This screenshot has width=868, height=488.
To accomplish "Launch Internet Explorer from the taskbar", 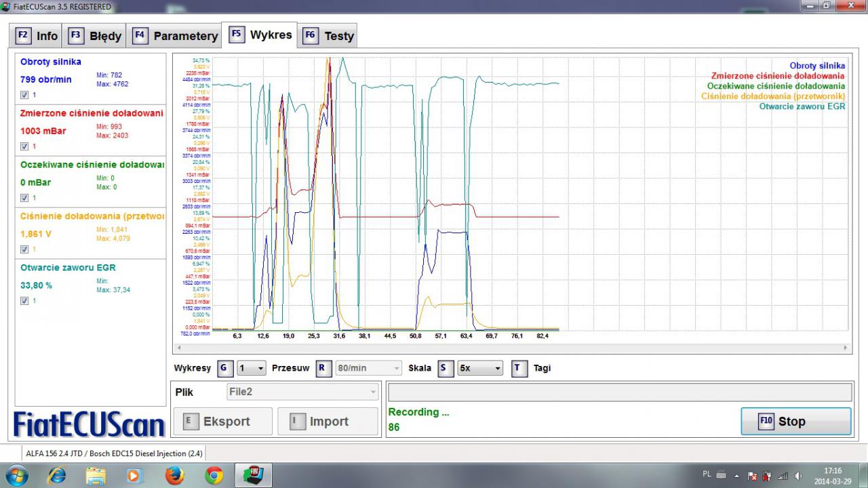I will 56,476.
